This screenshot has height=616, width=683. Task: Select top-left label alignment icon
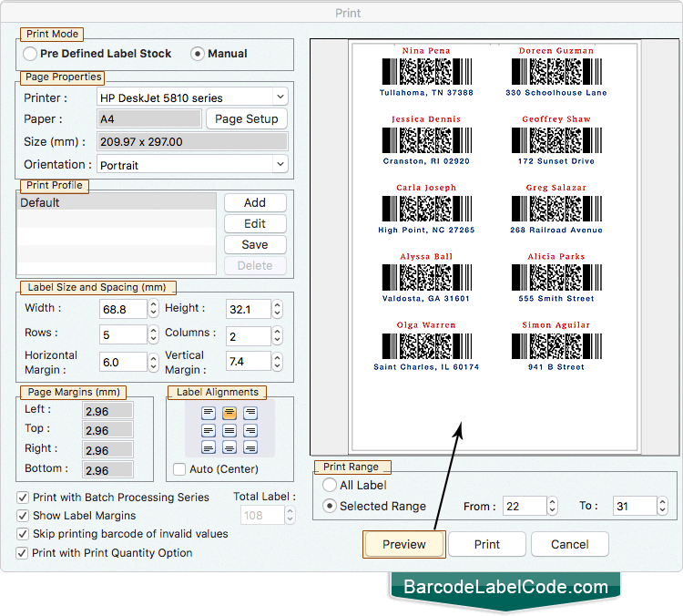[x=209, y=413]
